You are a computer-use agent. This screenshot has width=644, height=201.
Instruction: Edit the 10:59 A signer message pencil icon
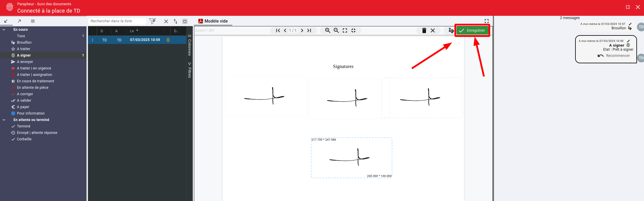[x=628, y=41]
